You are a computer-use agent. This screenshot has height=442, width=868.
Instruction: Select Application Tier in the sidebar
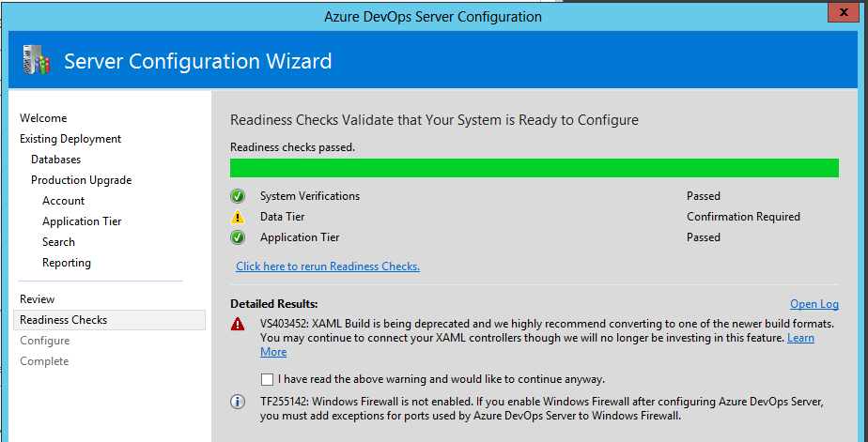pos(82,221)
